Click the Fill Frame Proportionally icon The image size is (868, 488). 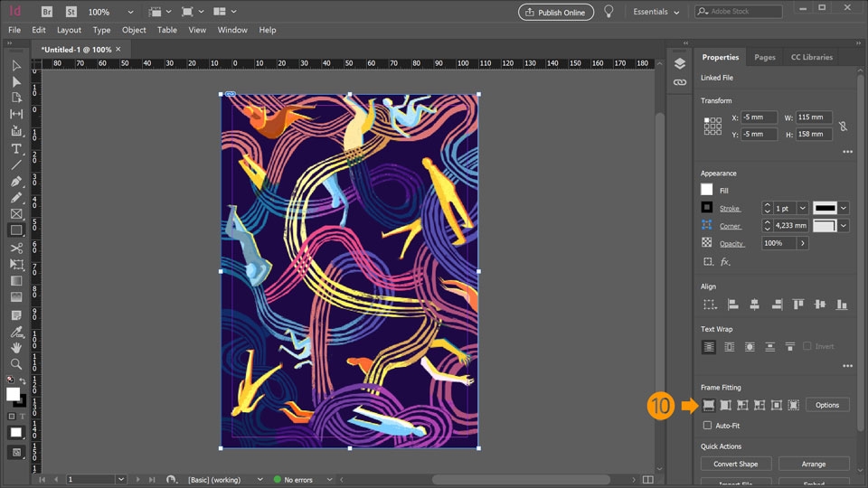(708, 405)
